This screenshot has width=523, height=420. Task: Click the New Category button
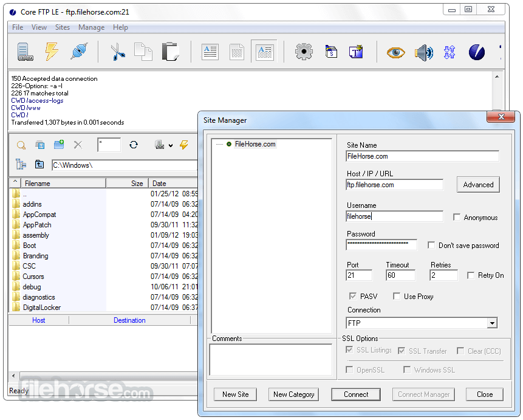click(x=293, y=394)
